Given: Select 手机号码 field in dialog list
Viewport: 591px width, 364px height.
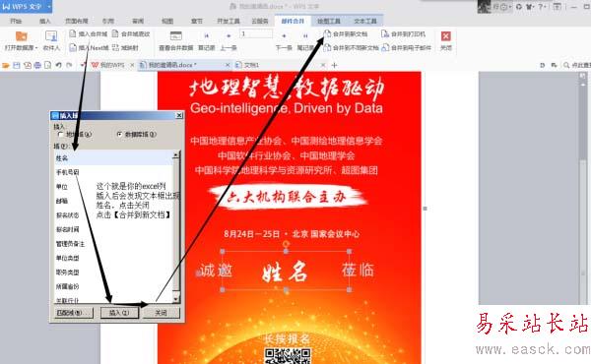Looking at the screenshot, I should pyautogui.click(x=113, y=172).
